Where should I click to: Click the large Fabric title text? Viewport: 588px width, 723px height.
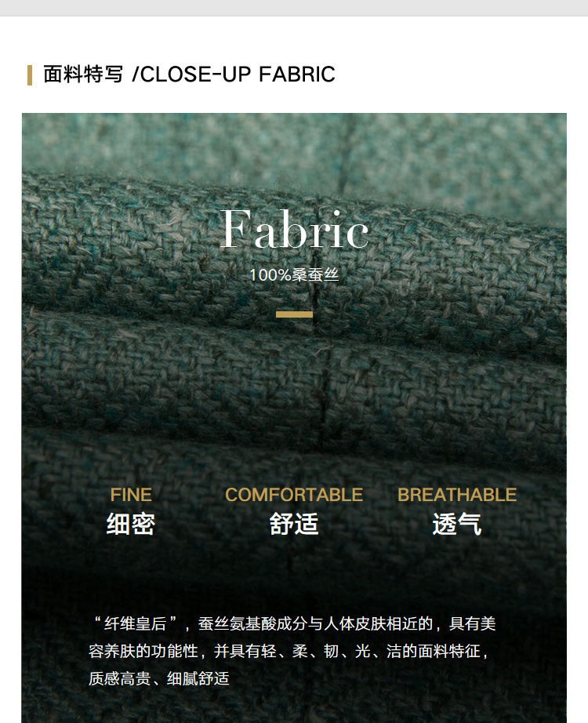(294, 229)
